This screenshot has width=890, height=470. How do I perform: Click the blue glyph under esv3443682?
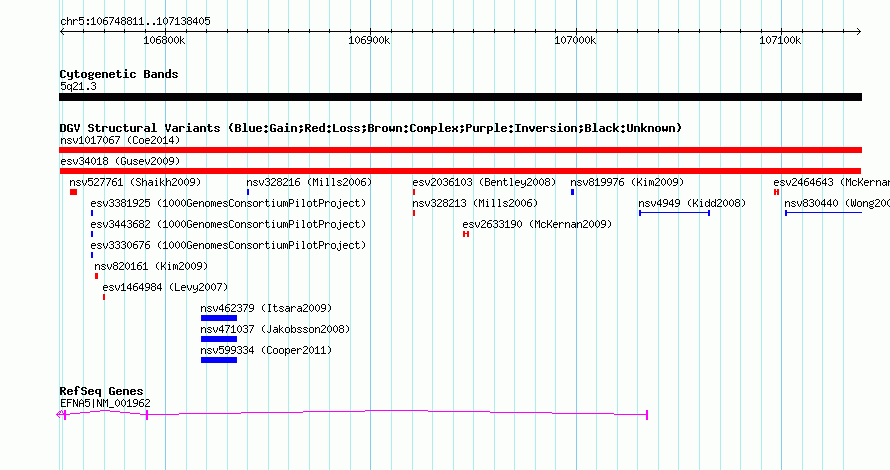point(92,234)
